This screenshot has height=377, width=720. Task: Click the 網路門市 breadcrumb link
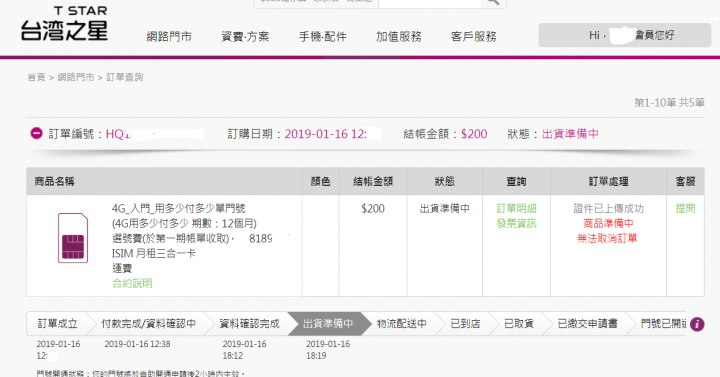pyautogui.click(x=76, y=77)
